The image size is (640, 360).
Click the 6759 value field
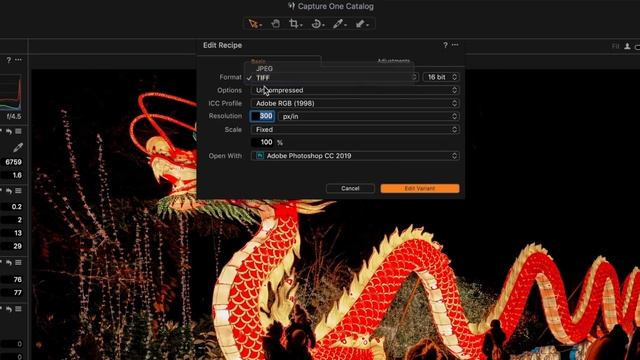point(12,162)
